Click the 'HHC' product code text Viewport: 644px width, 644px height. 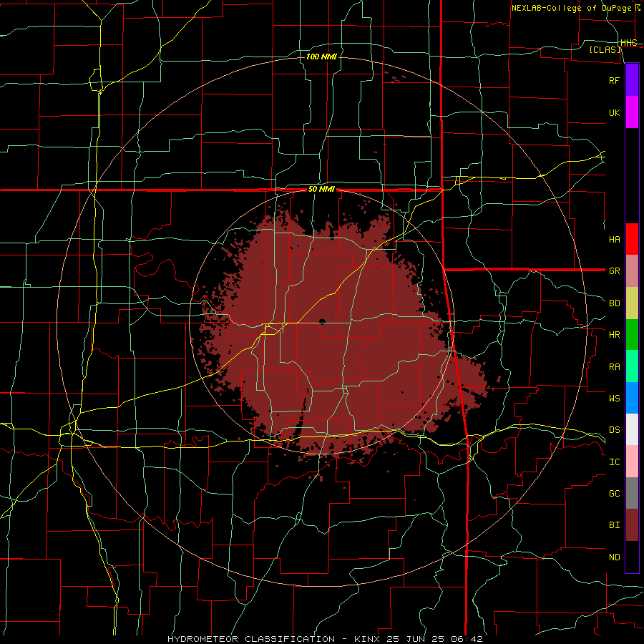pyautogui.click(x=628, y=43)
